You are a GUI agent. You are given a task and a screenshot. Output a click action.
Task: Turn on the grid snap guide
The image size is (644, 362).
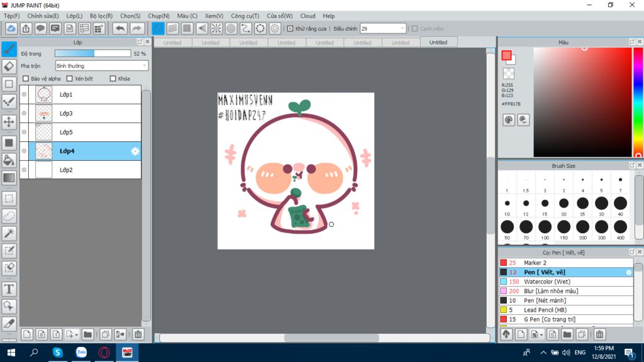[x=187, y=28]
